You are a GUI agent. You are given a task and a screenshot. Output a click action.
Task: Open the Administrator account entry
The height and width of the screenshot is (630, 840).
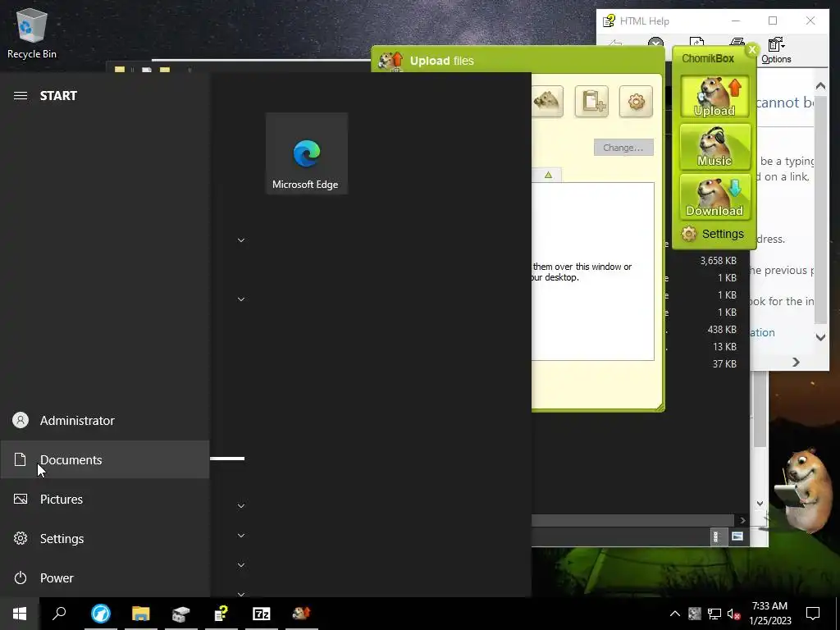click(x=105, y=420)
